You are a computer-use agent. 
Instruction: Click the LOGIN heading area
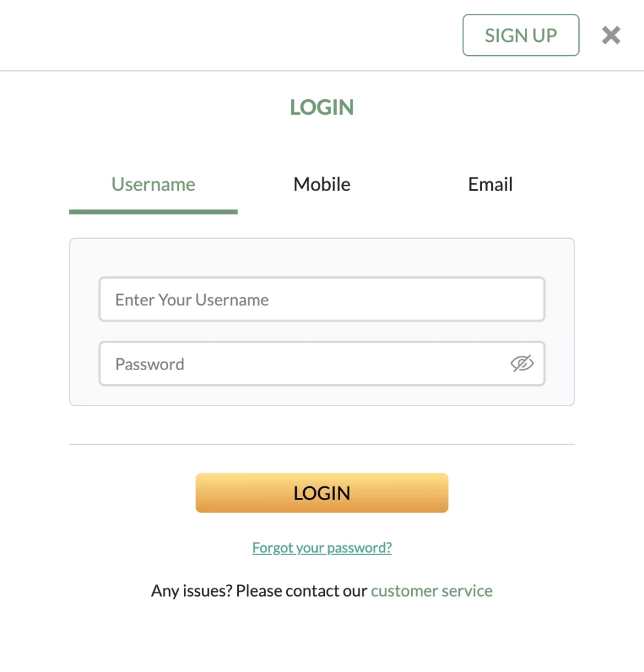[321, 107]
